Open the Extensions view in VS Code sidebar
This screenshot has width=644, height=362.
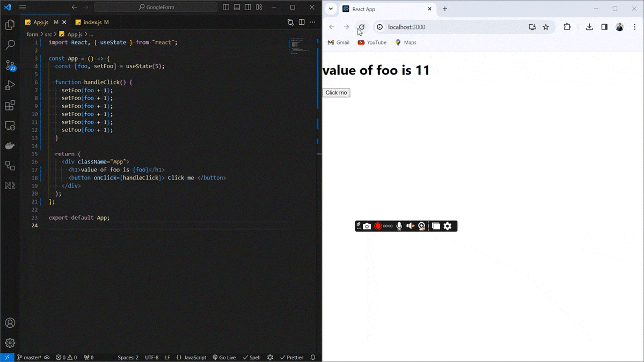(11, 106)
